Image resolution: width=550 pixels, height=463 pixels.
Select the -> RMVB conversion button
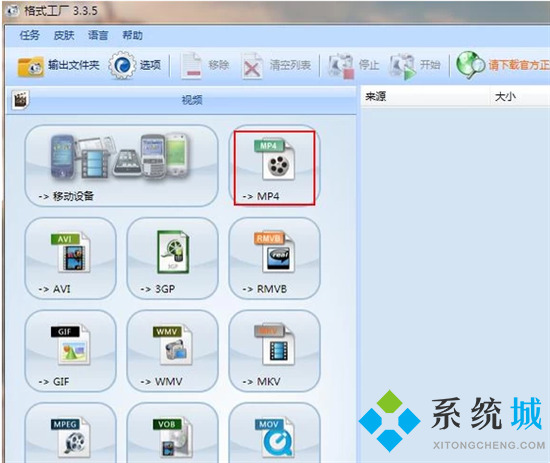point(274,258)
